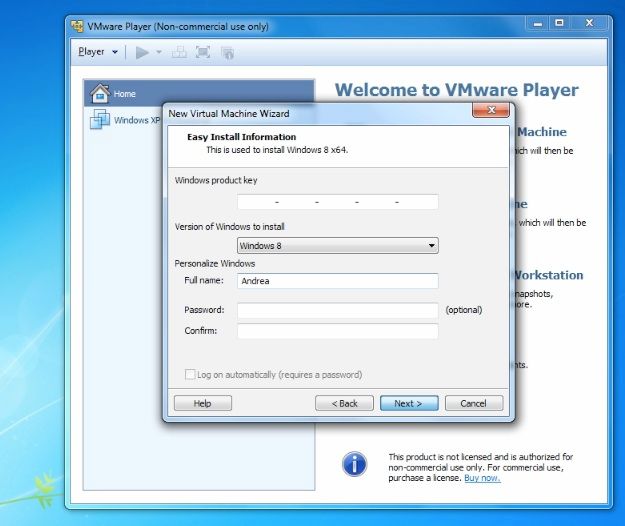Image resolution: width=625 pixels, height=526 pixels.
Task: Click the Windows product key field
Action: coord(338,202)
